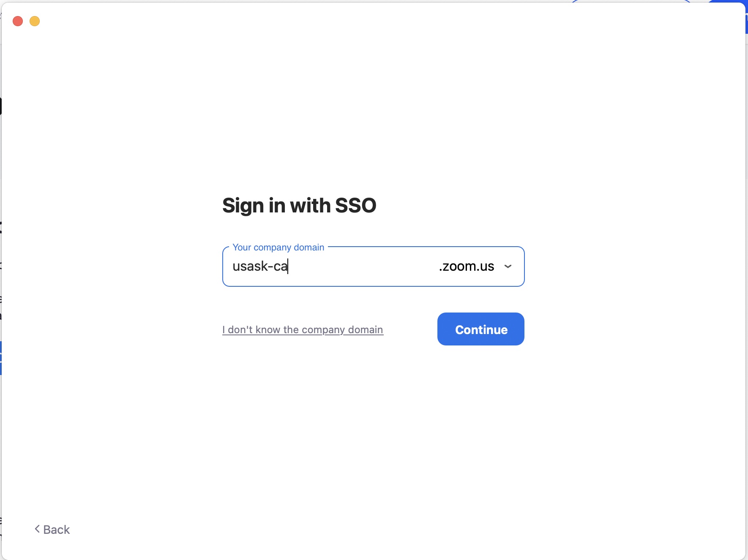Click the "SSO" text in the heading
Screen dimensions: 748x560
[355, 206]
